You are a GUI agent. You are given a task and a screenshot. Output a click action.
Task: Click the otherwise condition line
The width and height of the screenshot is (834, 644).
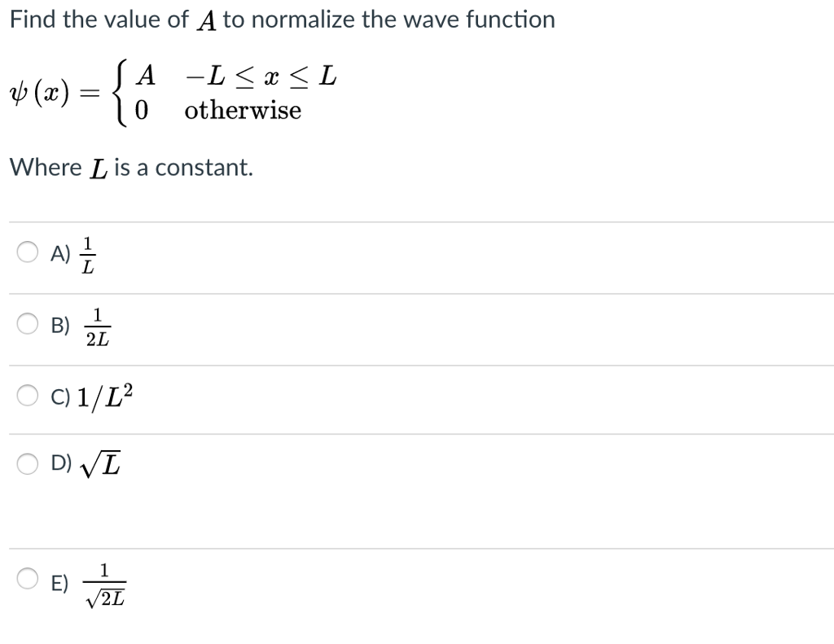pos(242,110)
